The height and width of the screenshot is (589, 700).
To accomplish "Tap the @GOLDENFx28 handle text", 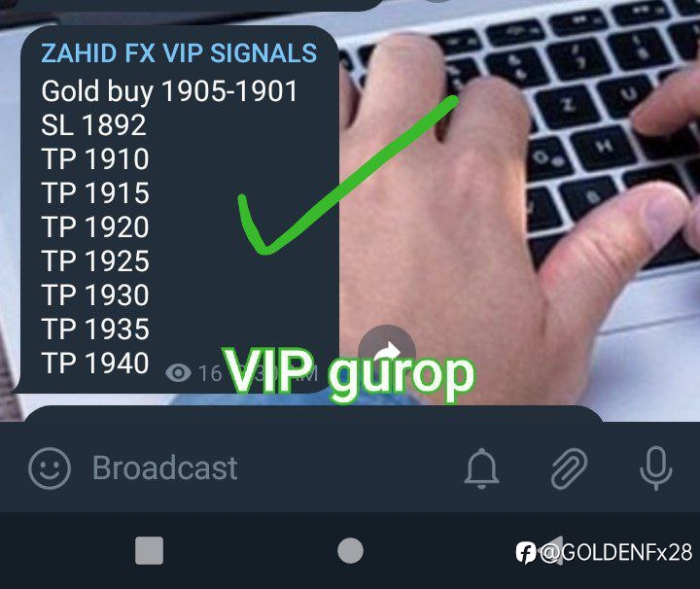I will coord(616,552).
